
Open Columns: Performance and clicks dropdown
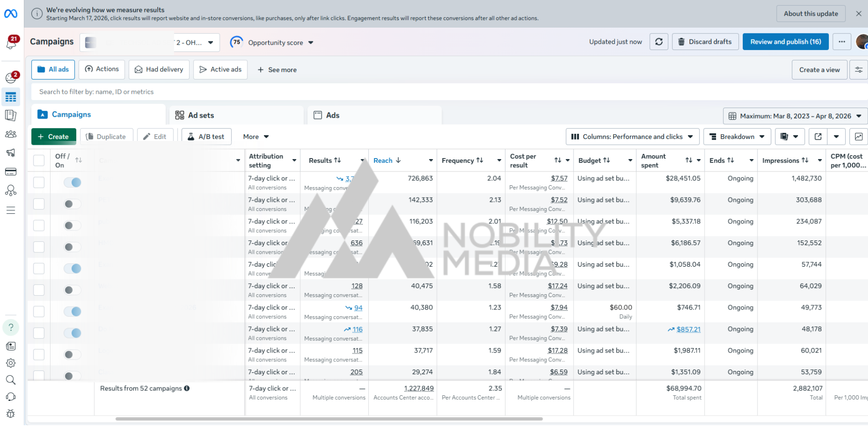(632, 137)
